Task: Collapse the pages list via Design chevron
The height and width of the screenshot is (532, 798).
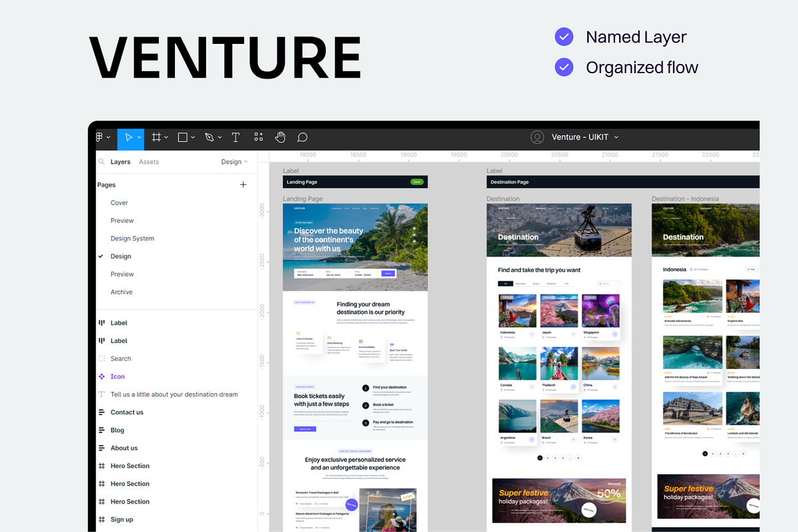Action: pos(246,162)
